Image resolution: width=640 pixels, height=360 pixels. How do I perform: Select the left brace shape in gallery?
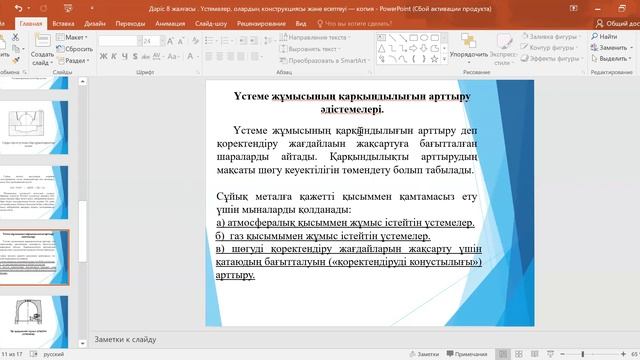point(413,59)
